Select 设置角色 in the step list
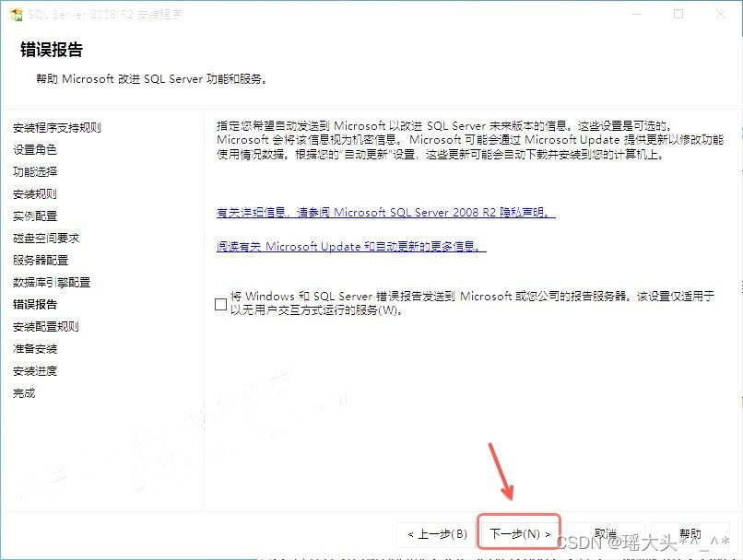 click(35, 149)
